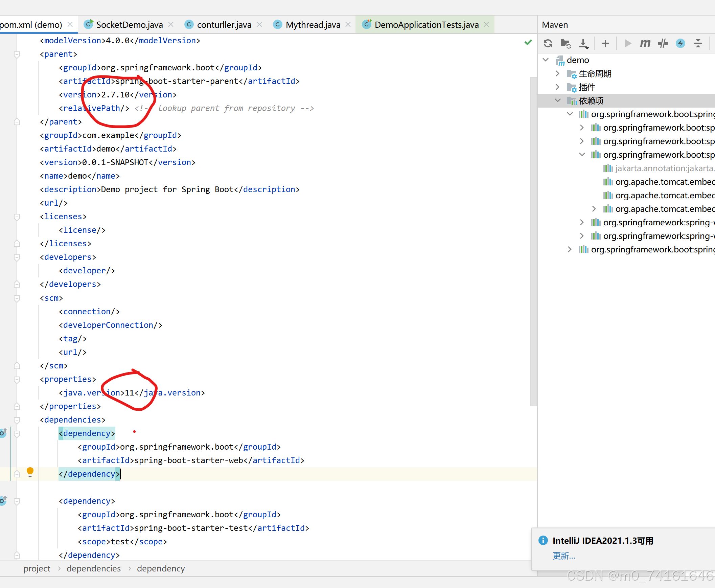Click the green inspection checkmark icon
This screenshot has height=588, width=715.
pyautogui.click(x=528, y=42)
